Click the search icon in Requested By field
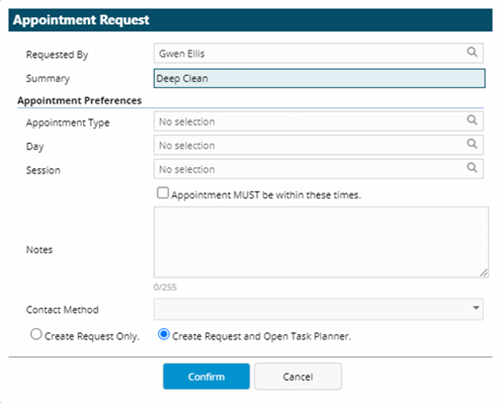Screen dimensions: 500x403 (x=472, y=52)
